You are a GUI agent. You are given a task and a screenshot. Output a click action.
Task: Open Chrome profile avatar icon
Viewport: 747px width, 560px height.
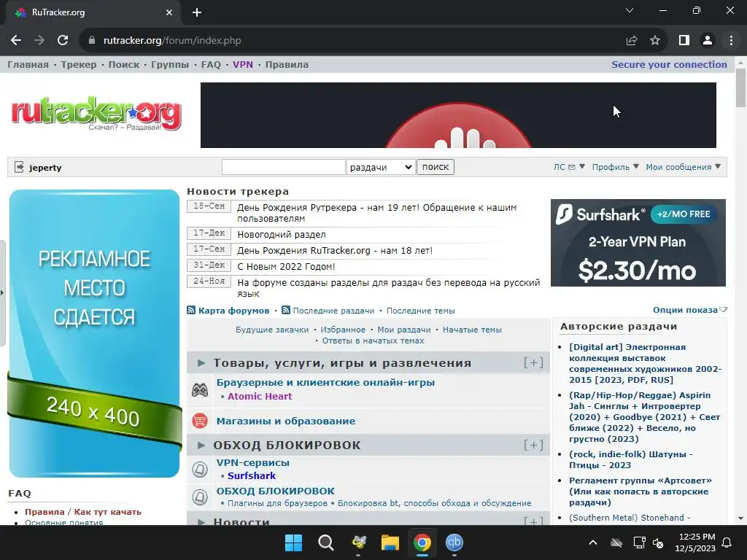pos(708,41)
